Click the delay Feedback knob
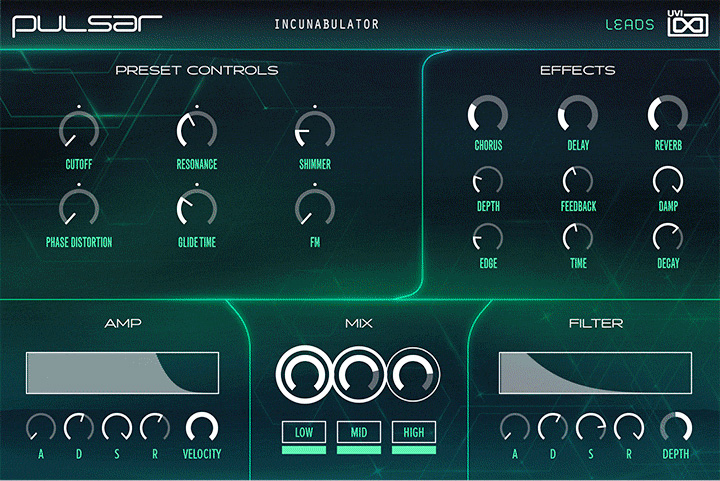The image size is (720, 481). point(578,180)
